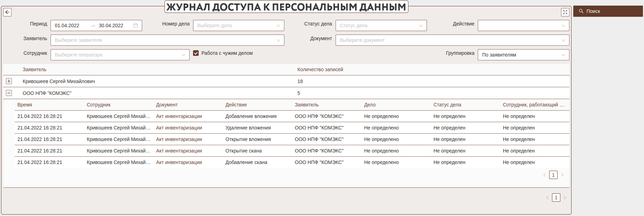Click previous page arrow in outer pagination

[x=547, y=198]
